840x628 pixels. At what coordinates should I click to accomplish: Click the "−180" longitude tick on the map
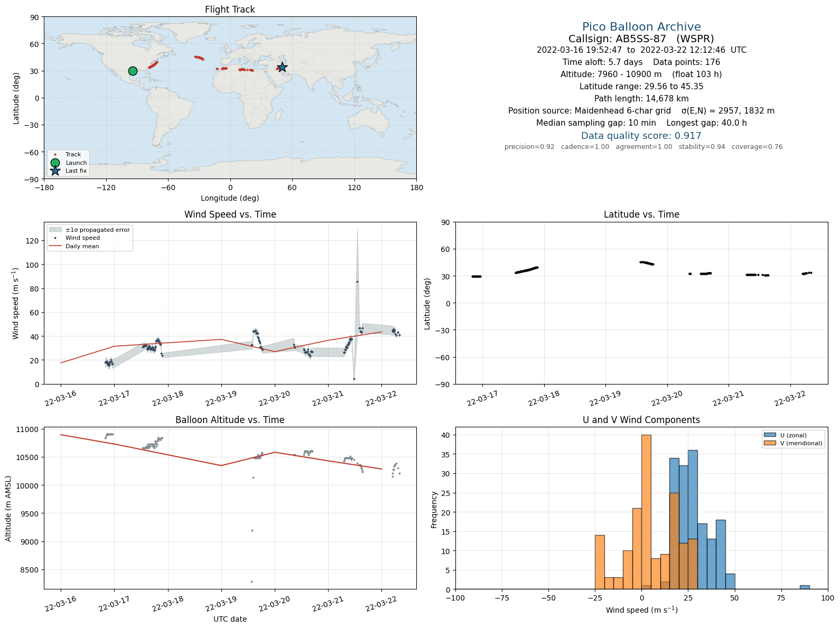[x=44, y=188]
